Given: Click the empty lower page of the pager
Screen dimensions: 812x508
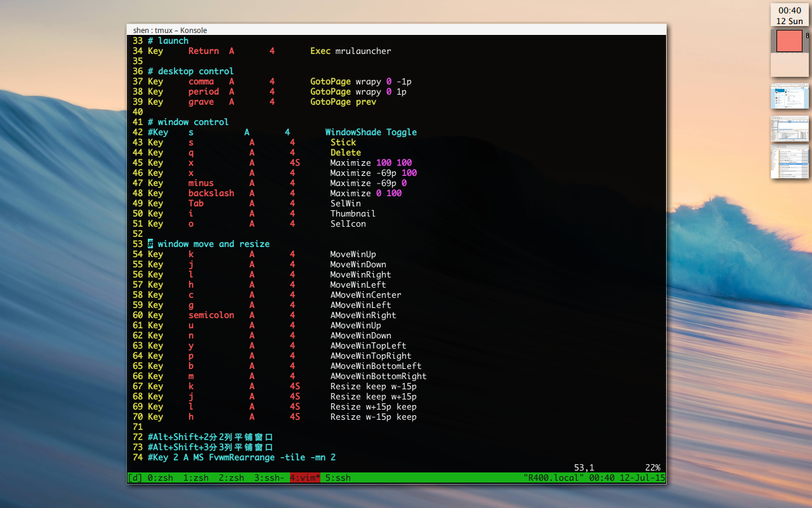Looking at the screenshot, I should point(790,65).
